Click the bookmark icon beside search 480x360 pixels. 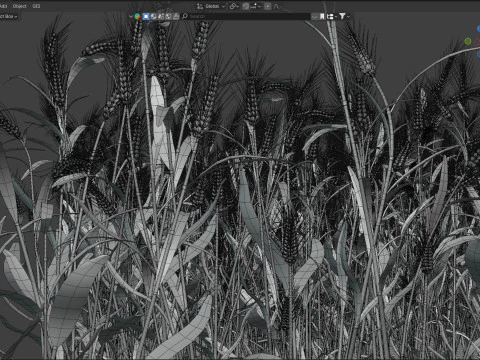click(x=322, y=16)
